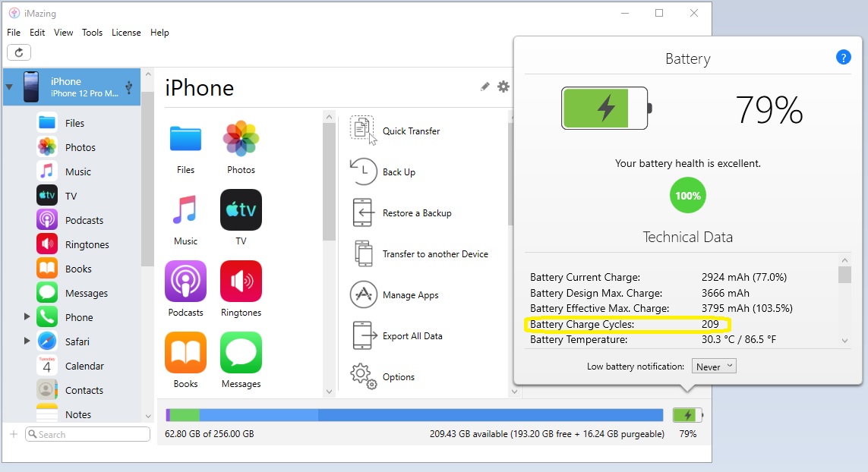The height and width of the screenshot is (472, 868).
Task: Click Battery Design Max. Charge 3666 mAh
Action: point(725,293)
